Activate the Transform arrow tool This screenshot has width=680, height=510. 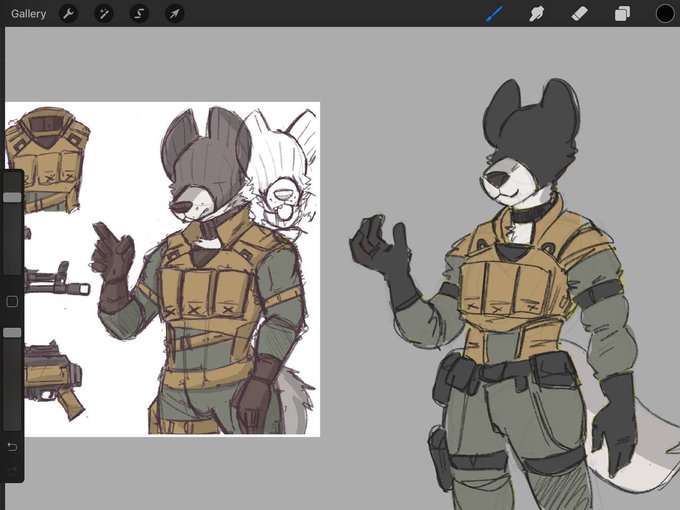(174, 14)
